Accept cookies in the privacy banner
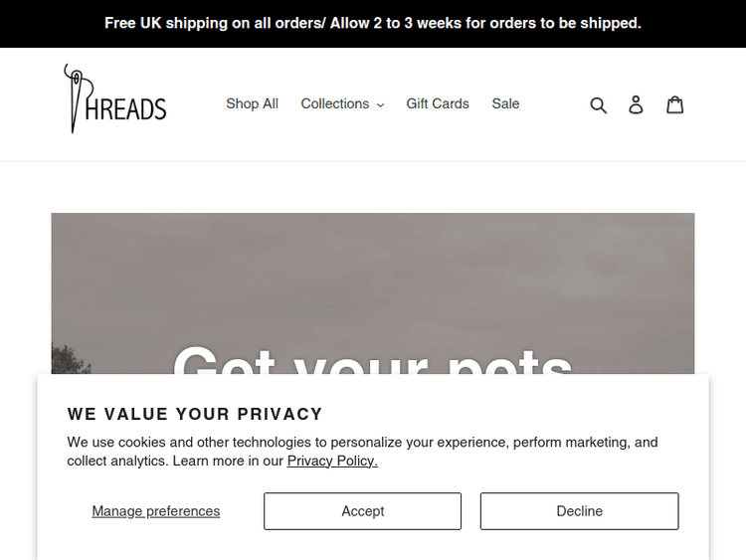Viewport: 746px width, 560px height. coord(362,511)
